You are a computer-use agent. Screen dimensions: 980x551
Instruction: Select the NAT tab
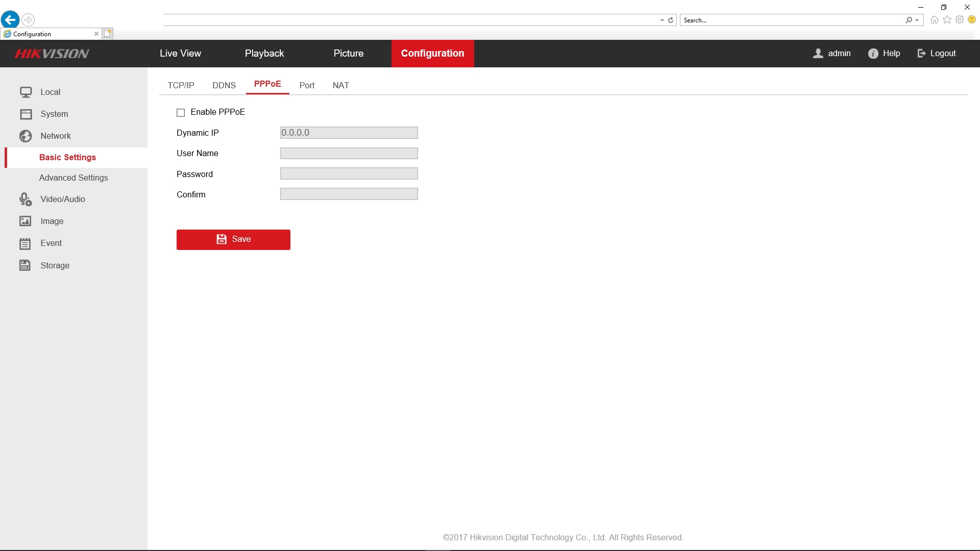(x=341, y=85)
